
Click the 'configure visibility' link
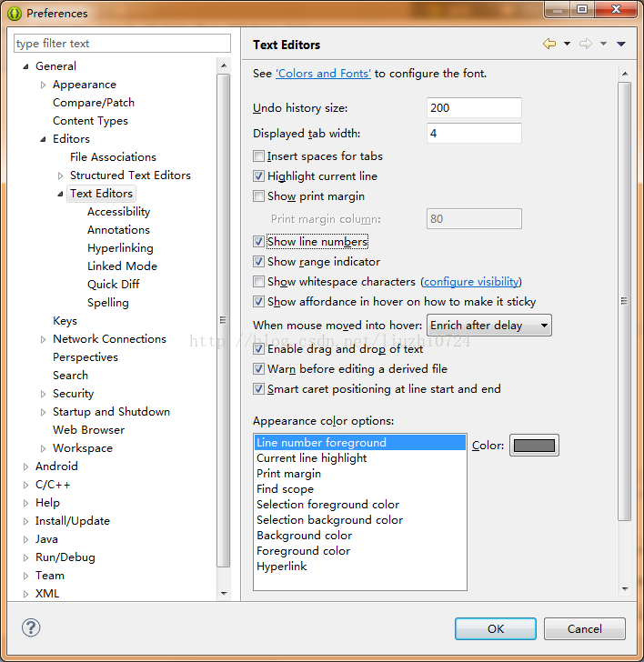click(x=471, y=282)
